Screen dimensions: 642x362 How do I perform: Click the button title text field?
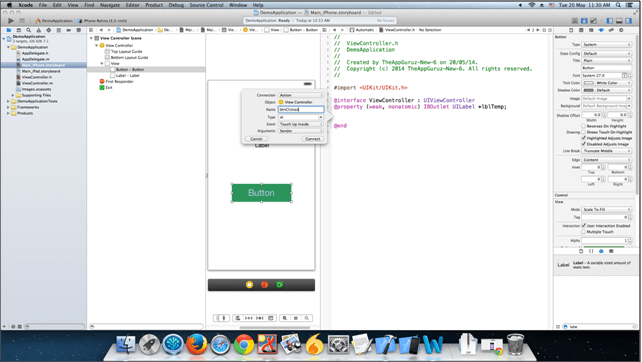607,68
